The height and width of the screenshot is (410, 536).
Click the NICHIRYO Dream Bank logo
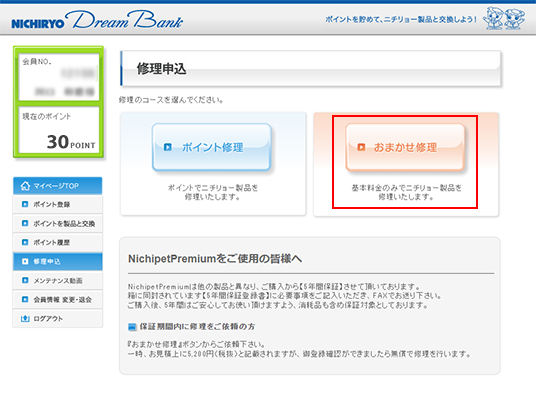97,20
